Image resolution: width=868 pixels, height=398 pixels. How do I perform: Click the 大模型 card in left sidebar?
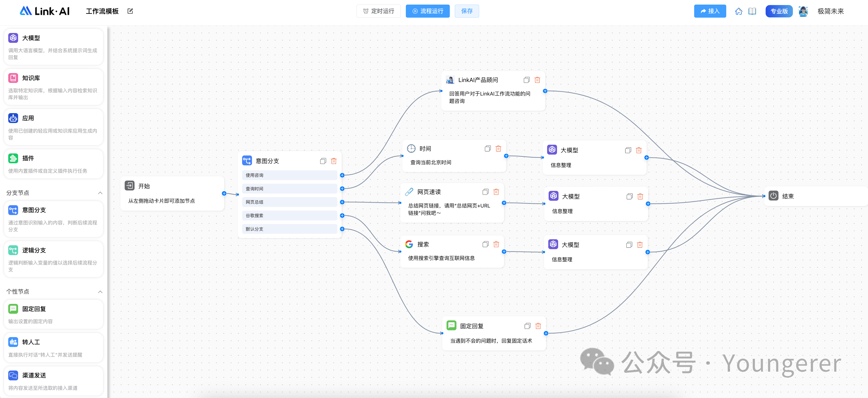tap(54, 47)
